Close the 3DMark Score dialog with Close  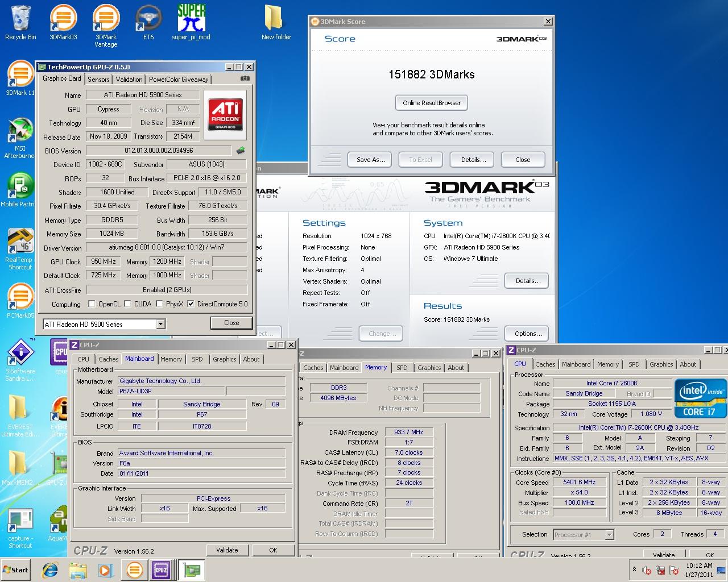(523, 160)
